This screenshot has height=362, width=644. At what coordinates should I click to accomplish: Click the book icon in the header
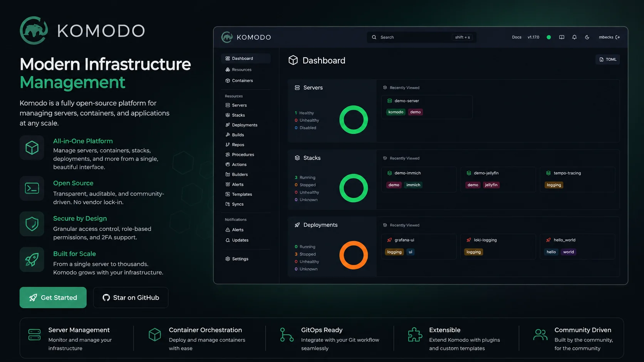coord(562,37)
